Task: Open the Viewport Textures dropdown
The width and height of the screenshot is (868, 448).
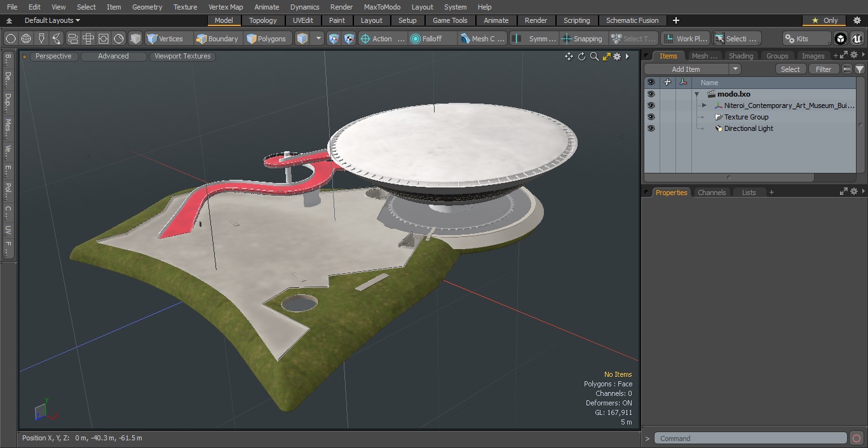Action: pyautogui.click(x=182, y=57)
